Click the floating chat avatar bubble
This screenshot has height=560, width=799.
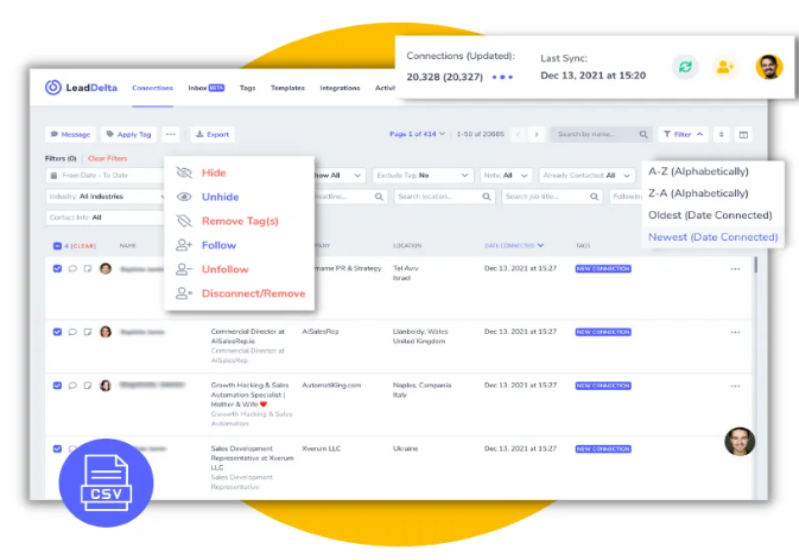[x=739, y=441]
